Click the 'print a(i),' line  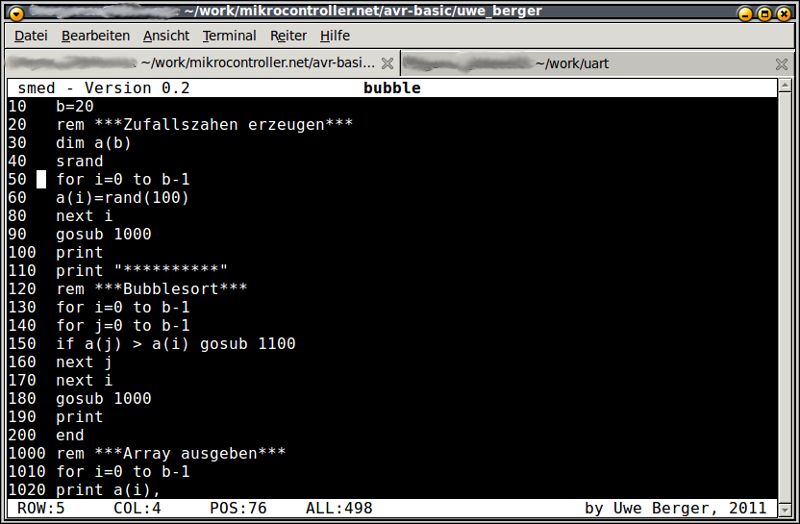tap(84, 490)
